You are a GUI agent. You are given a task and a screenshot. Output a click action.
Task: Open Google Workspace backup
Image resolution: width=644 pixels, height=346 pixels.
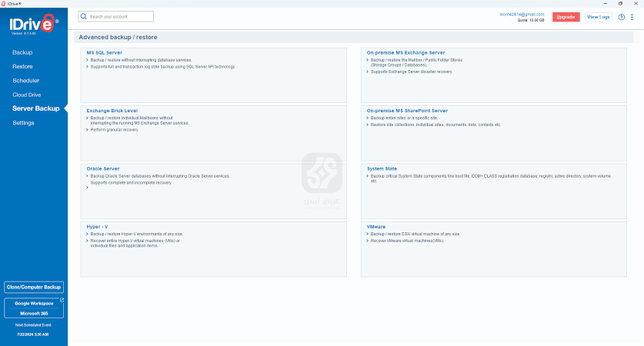pos(33,304)
